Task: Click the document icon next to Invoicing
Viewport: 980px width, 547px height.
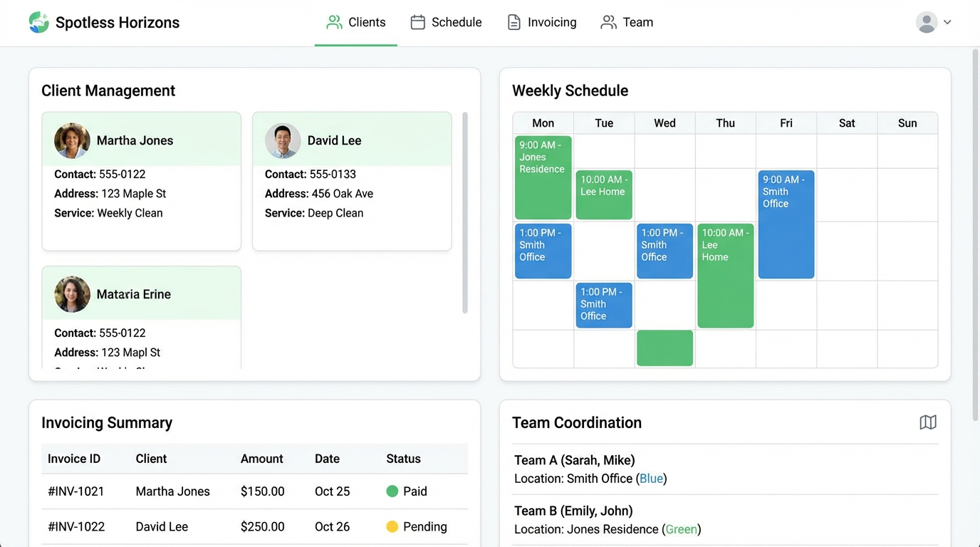Action: [x=514, y=22]
